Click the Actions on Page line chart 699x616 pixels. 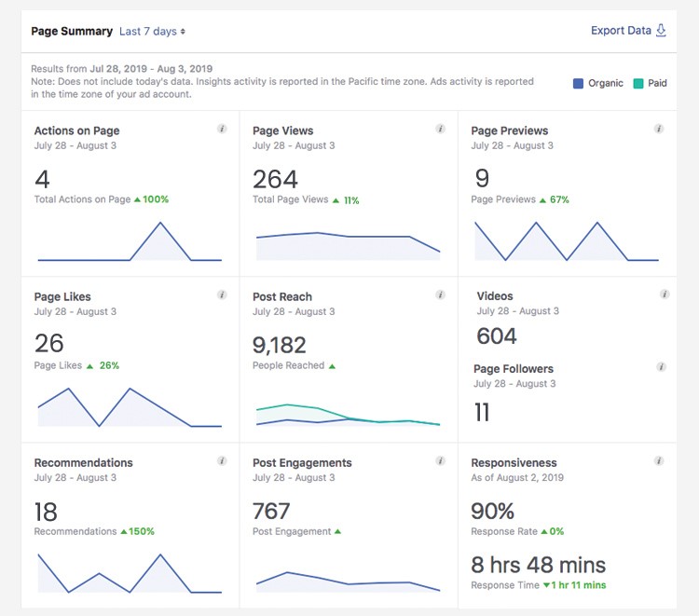(x=130, y=241)
